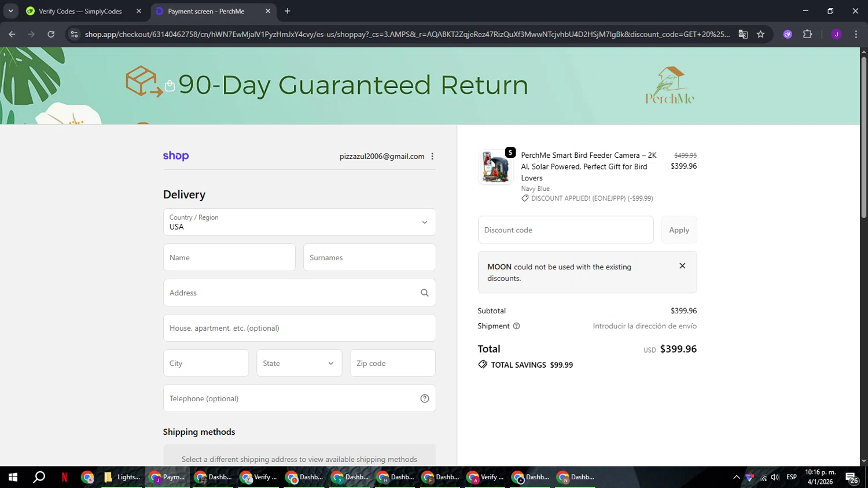Click the network Wi-Fi tray icon
The height and width of the screenshot is (488, 868).
tap(763, 477)
